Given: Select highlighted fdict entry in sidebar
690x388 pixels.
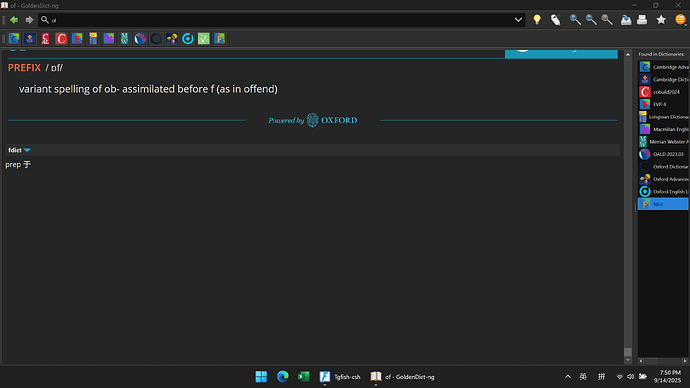Looking at the screenshot, I should click(663, 204).
